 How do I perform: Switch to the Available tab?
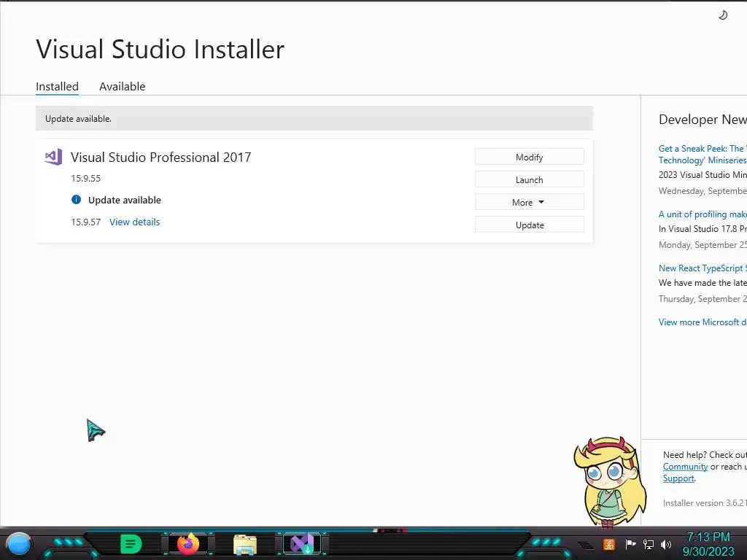pyautogui.click(x=122, y=86)
